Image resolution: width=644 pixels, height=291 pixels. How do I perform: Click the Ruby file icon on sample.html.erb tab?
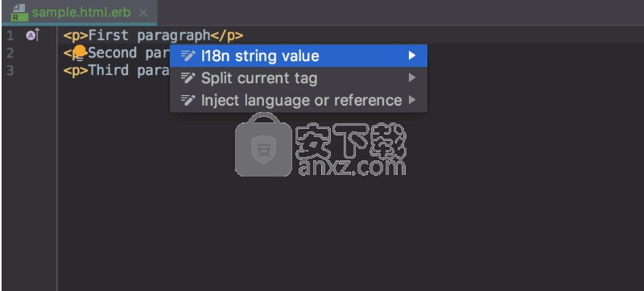19,13
